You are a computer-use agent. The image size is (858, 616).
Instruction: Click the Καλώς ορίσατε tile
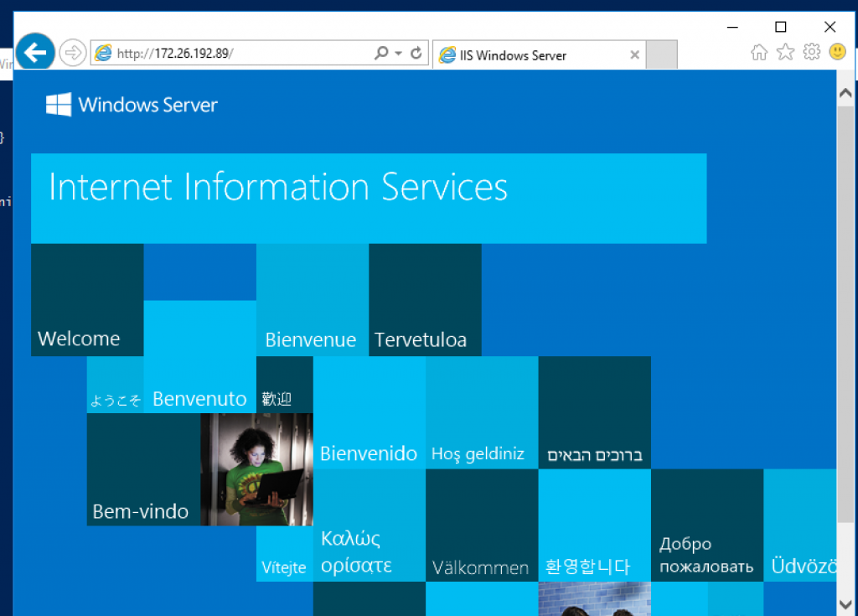[370, 525]
